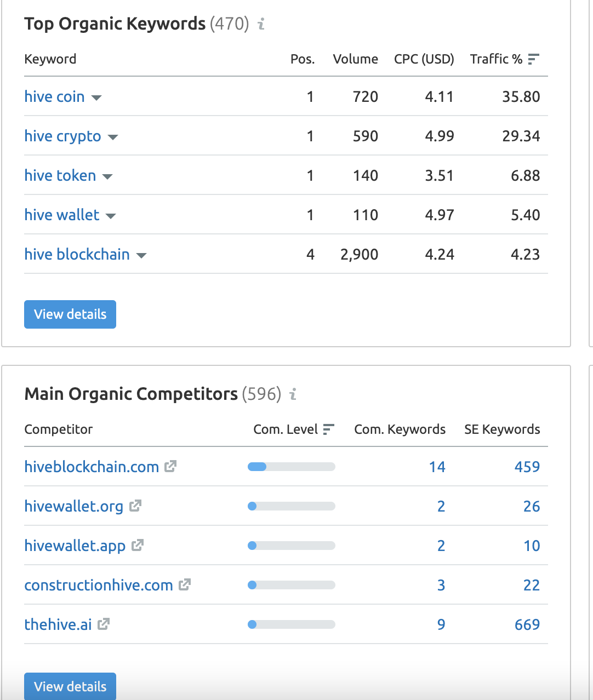Screen dimensions: 593x700
Task: Open info icon beside Top Organic Keywords
Action: [x=261, y=24]
